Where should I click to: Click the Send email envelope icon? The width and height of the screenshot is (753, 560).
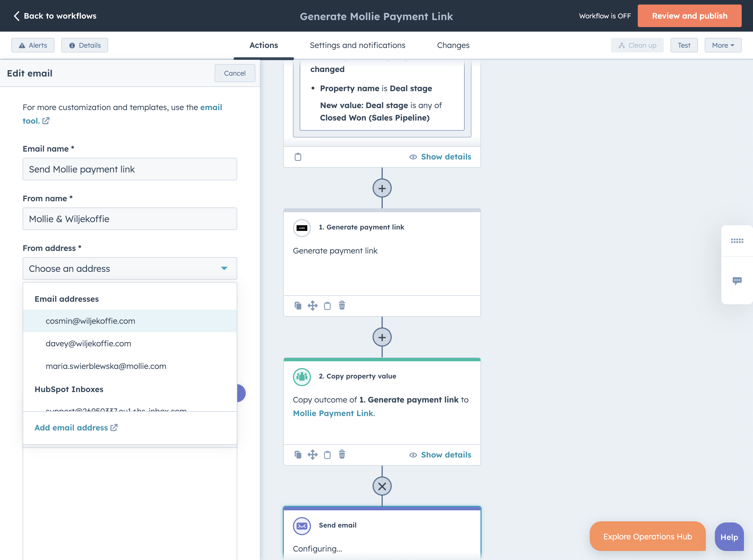click(x=302, y=526)
